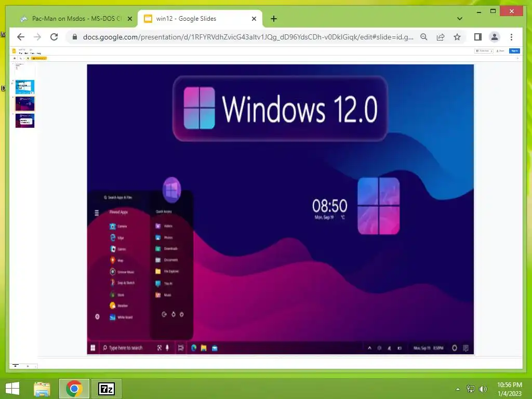Reload the Google Slides page
Viewport: 532px width, 399px height.
(x=54, y=37)
